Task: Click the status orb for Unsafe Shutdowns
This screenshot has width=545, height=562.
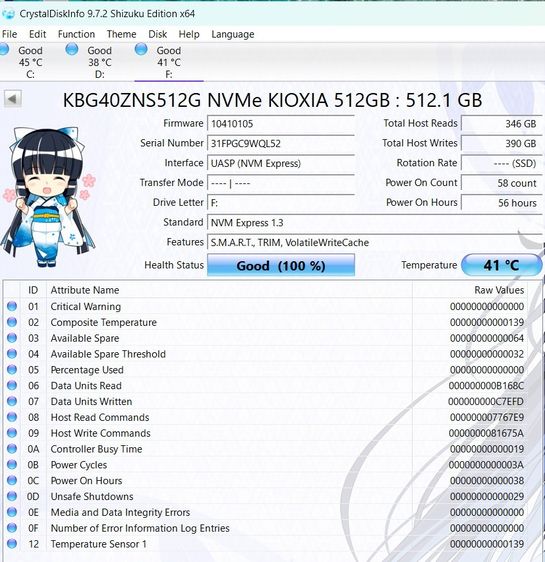Action: [12, 496]
